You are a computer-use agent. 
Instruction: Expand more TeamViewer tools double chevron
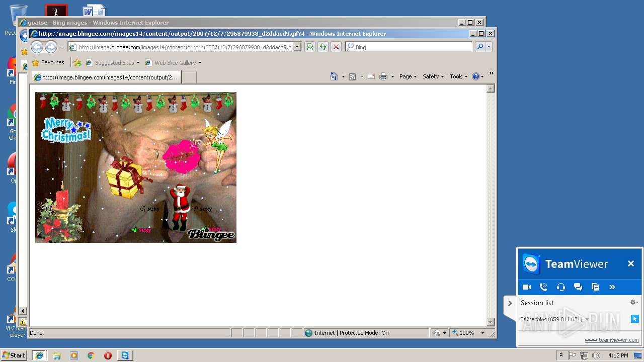[612, 287]
